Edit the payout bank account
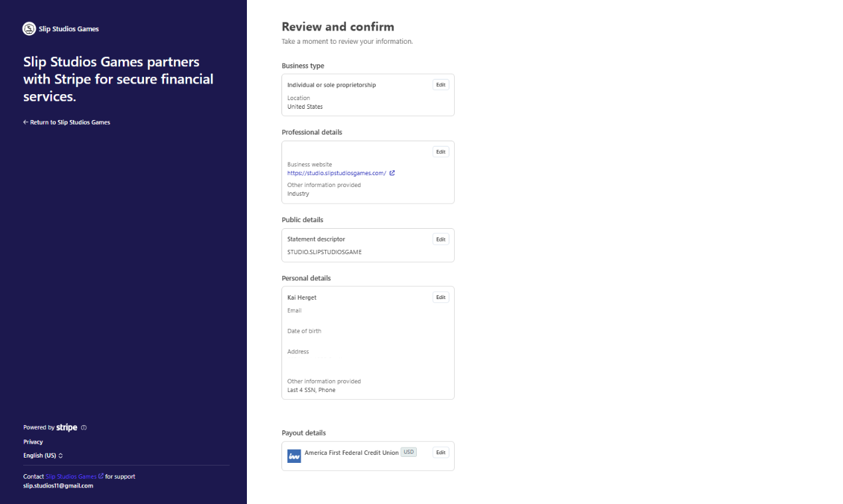This screenshot has width=843, height=504. pos(441,452)
